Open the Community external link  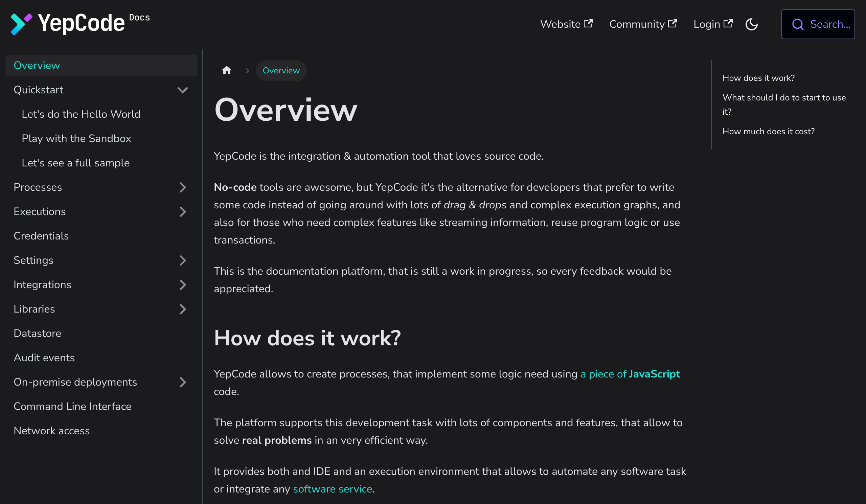click(x=643, y=24)
